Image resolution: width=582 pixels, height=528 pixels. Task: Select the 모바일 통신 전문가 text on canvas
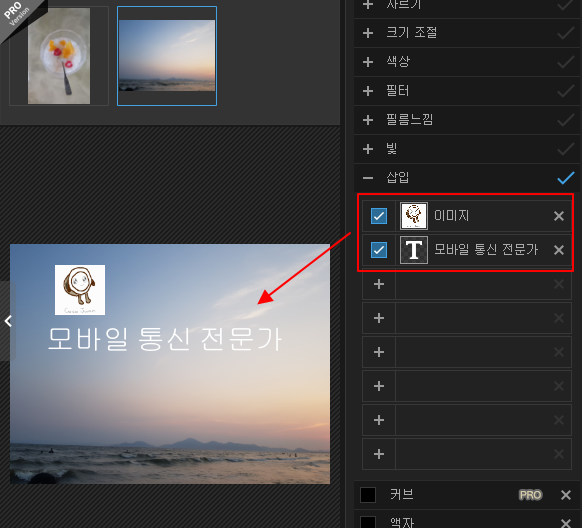(x=164, y=339)
